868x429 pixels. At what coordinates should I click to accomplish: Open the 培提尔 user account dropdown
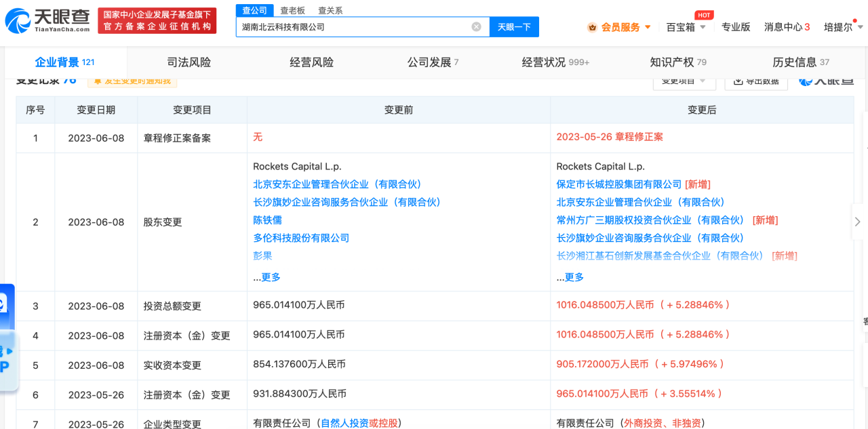(844, 27)
